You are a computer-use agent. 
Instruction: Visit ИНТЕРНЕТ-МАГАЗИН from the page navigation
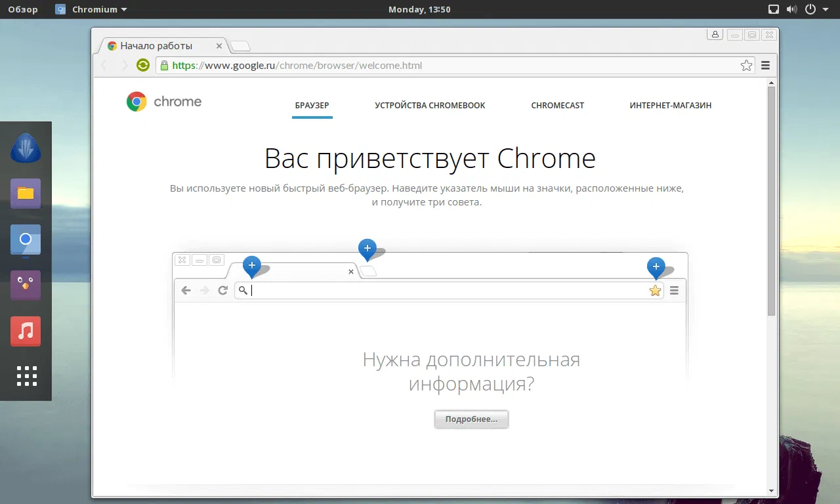[x=671, y=105]
